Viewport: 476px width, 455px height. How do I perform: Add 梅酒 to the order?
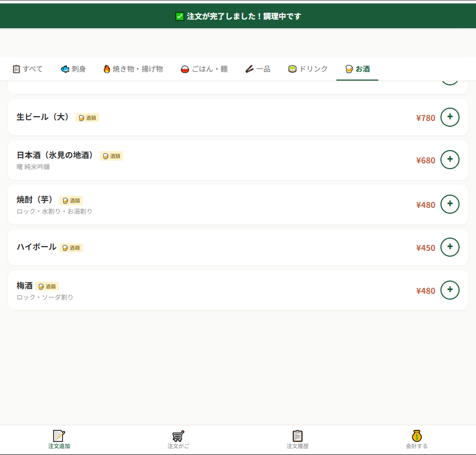[449, 290]
